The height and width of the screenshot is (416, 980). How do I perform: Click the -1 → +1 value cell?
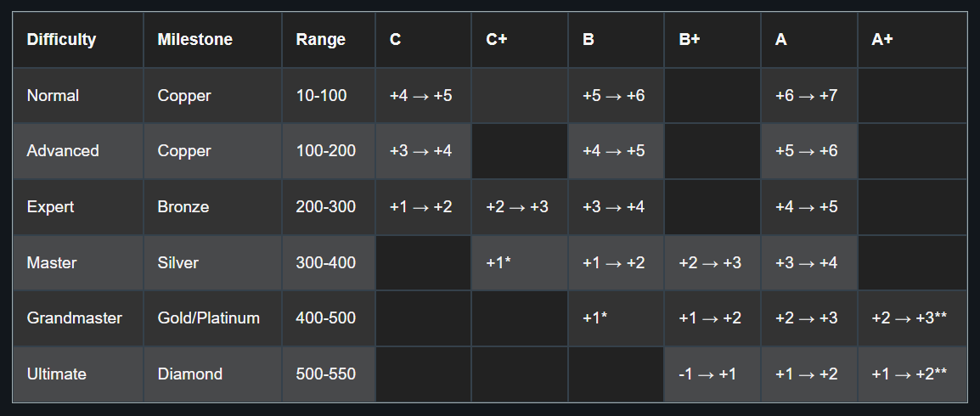pos(707,374)
